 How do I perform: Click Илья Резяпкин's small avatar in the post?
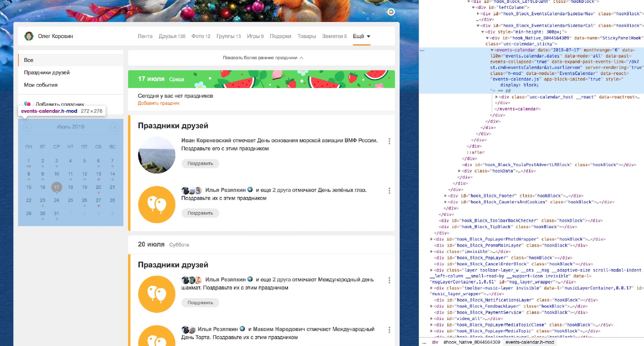(185, 190)
